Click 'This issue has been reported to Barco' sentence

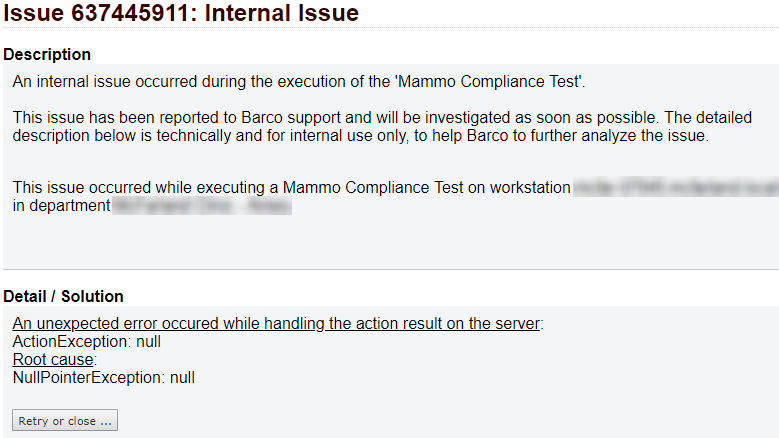click(x=382, y=118)
